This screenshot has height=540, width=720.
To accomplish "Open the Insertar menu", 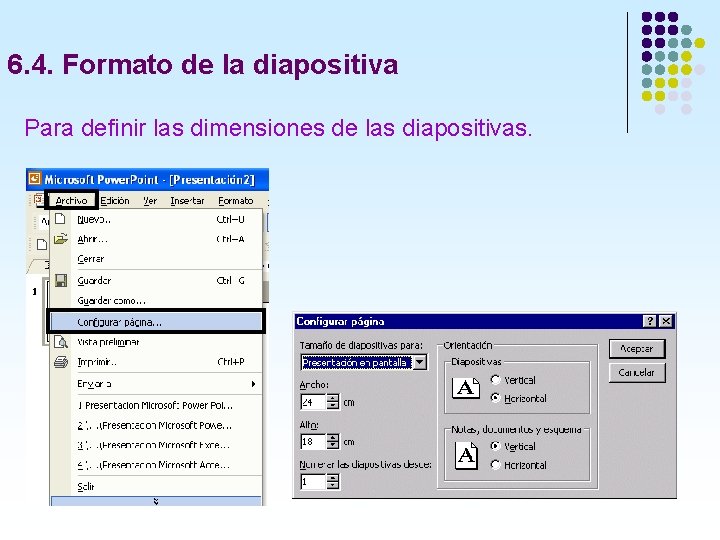I will click(187, 201).
